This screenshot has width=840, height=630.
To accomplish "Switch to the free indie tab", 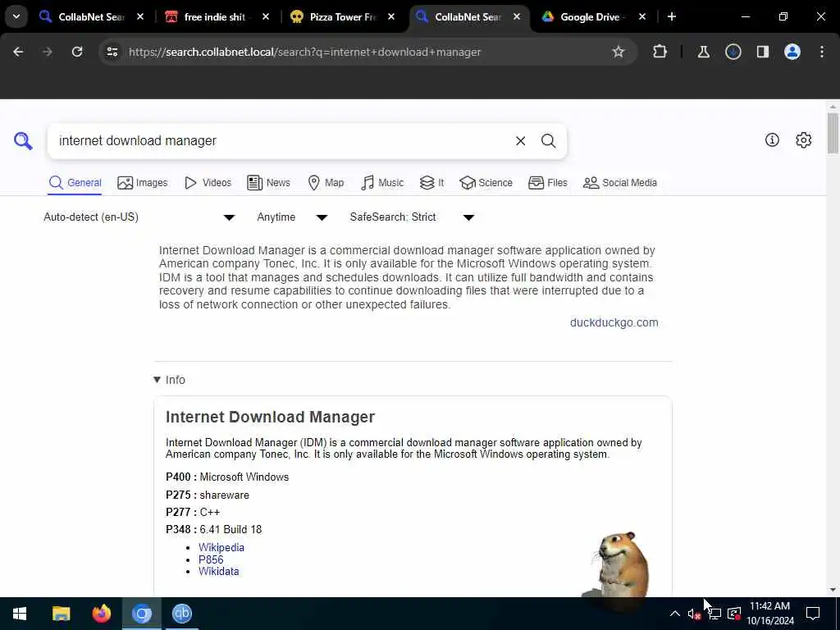I will tap(214, 16).
